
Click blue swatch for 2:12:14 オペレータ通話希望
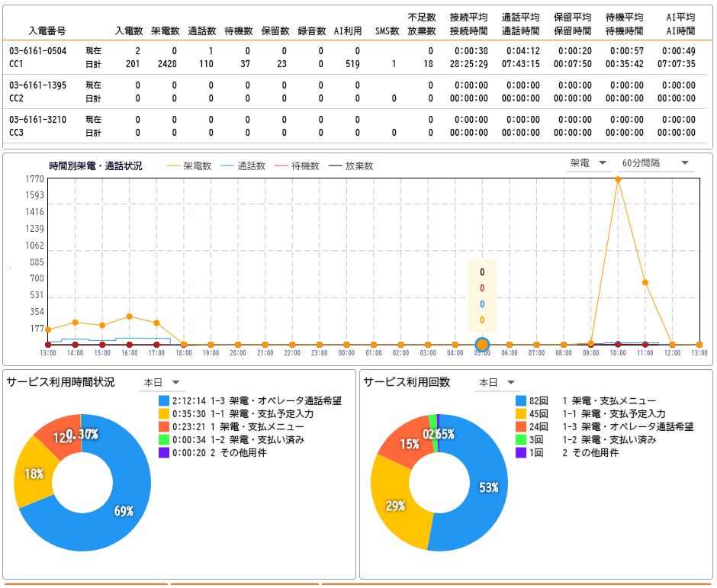[x=164, y=400]
